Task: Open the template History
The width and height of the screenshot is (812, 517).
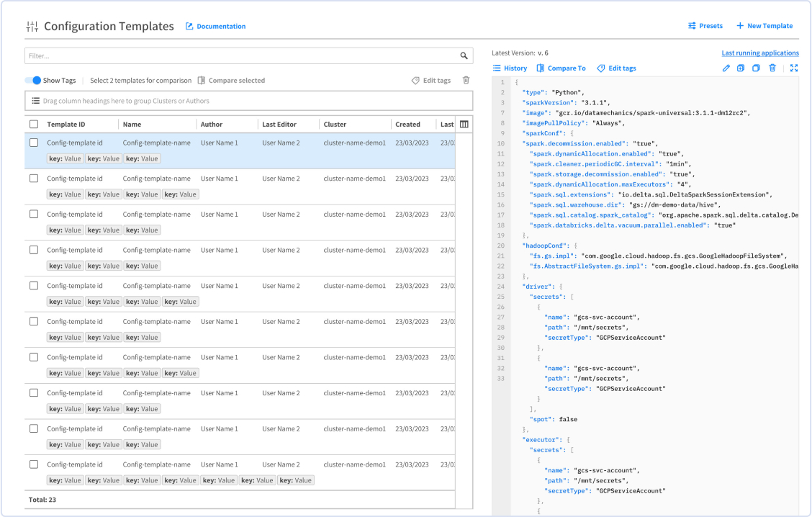Action: coord(510,68)
